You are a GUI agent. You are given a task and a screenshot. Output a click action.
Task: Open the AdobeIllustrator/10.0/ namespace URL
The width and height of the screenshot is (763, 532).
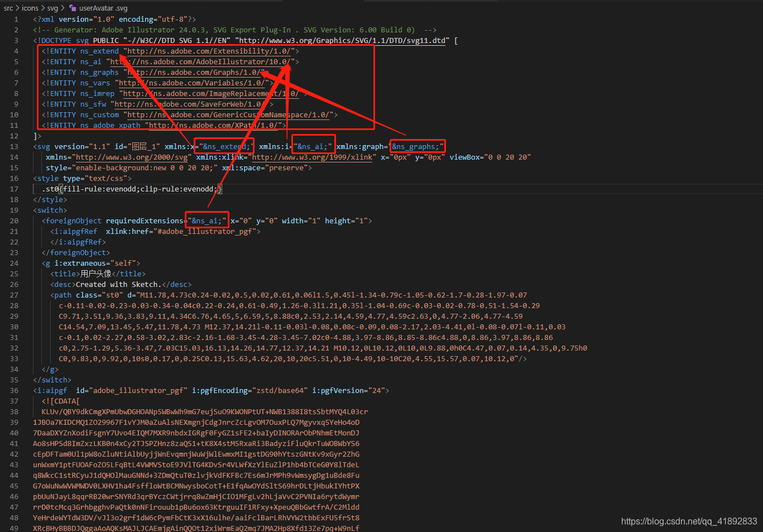click(x=200, y=62)
